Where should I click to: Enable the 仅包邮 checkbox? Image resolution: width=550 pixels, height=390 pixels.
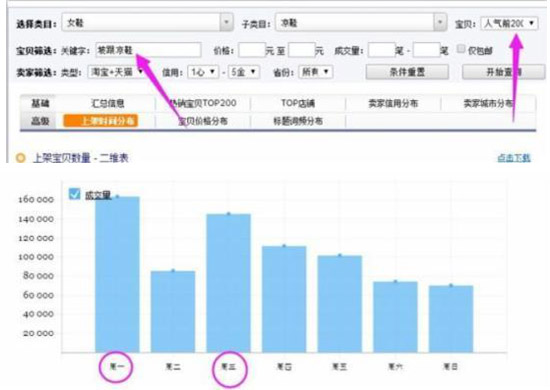461,49
